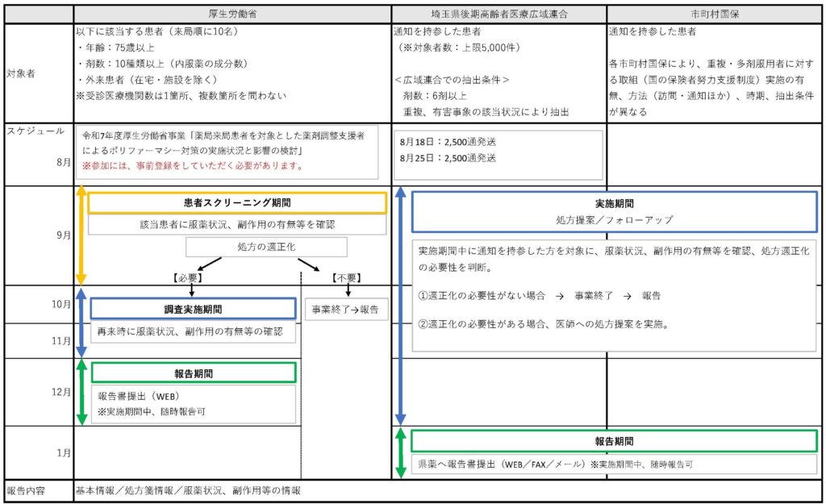The width and height of the screenshot is (826, 504).
Task: Click 報告期間 box in the 厚生労働省 column
Action: (x=194, y=373)
